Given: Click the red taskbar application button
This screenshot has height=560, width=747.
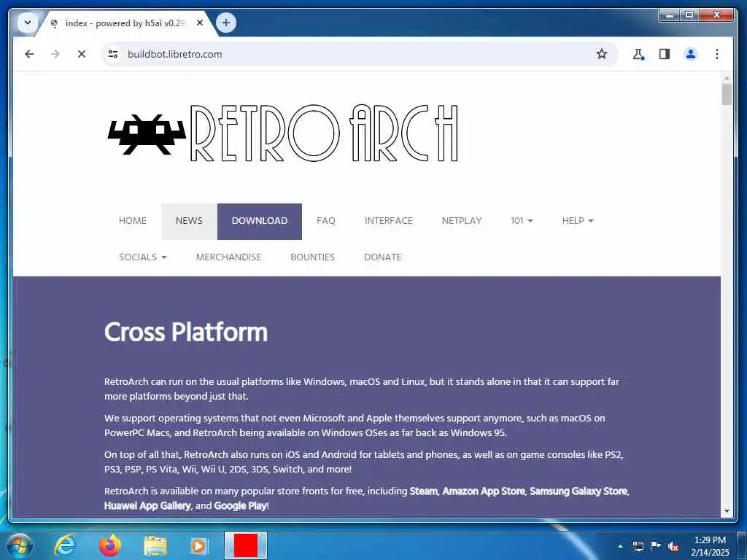Looking at the screenshot, I should (x=246, y=545).
